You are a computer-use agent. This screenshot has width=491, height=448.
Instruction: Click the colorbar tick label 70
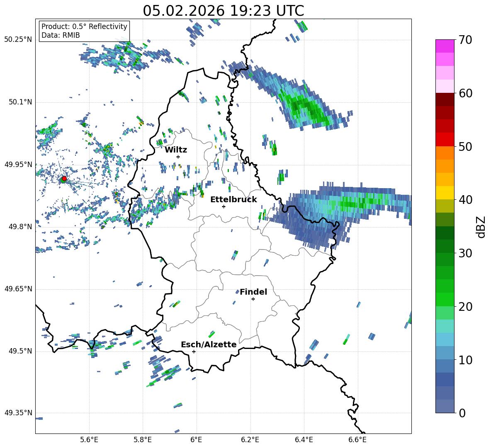tap(465, 40)
